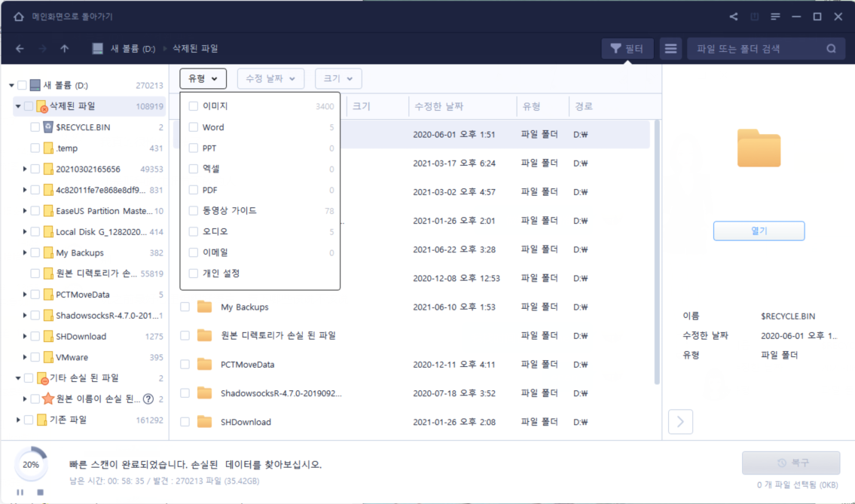Navigate up one folder level
The image size is (855, 504).
click(65, 49)
